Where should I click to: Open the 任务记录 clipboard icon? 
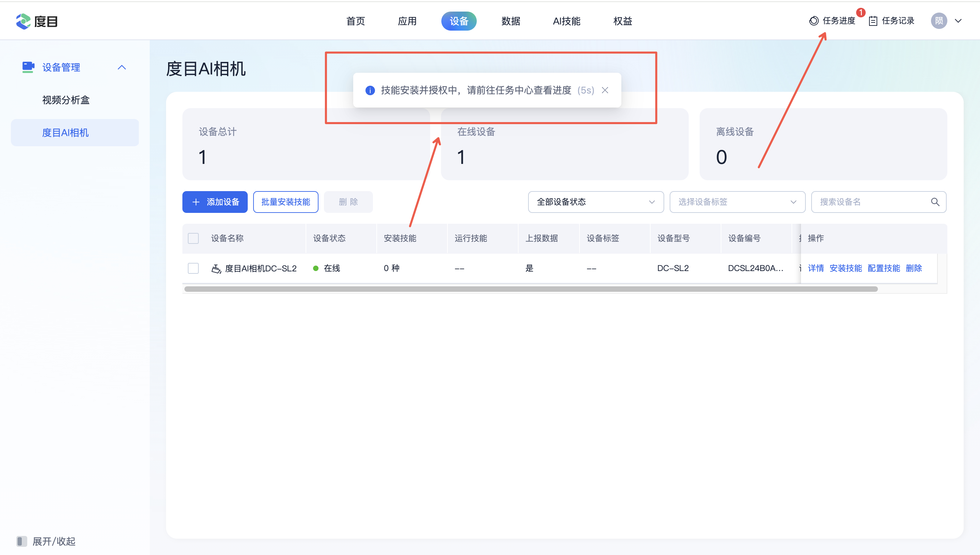point(873,21)
